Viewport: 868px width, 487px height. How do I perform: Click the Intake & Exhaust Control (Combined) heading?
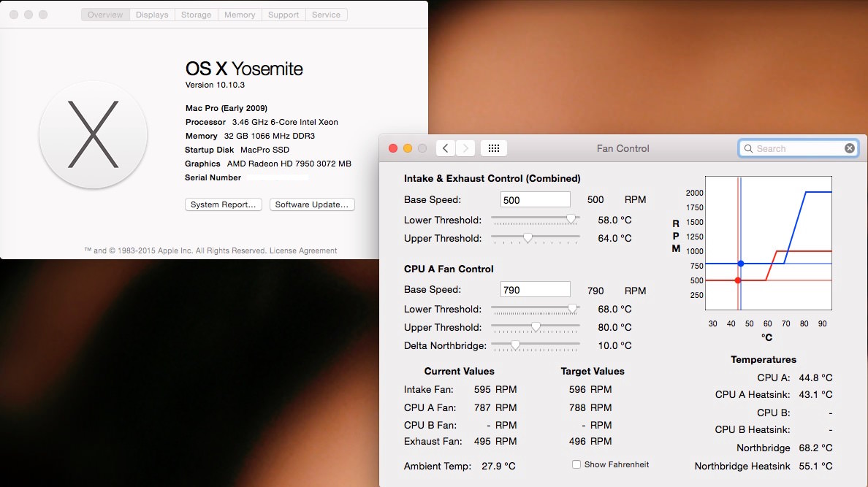492,178
